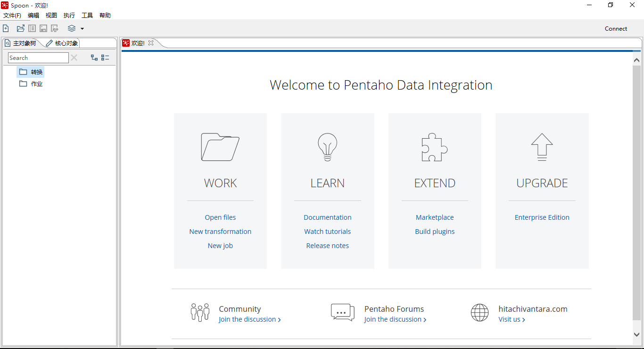This screenshot has height=349, width=644.
Task: Click the Community people icon
Action: click(x=200, y=312)
